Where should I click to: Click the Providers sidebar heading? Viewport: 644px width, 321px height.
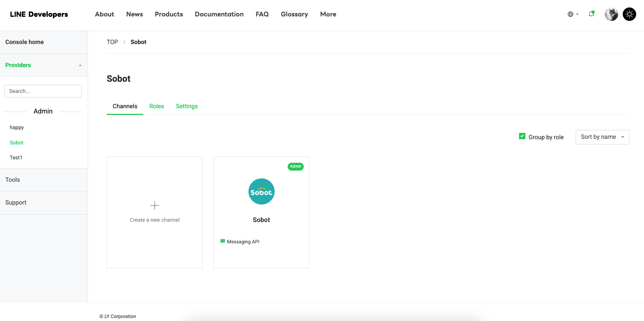pos(18,65)
